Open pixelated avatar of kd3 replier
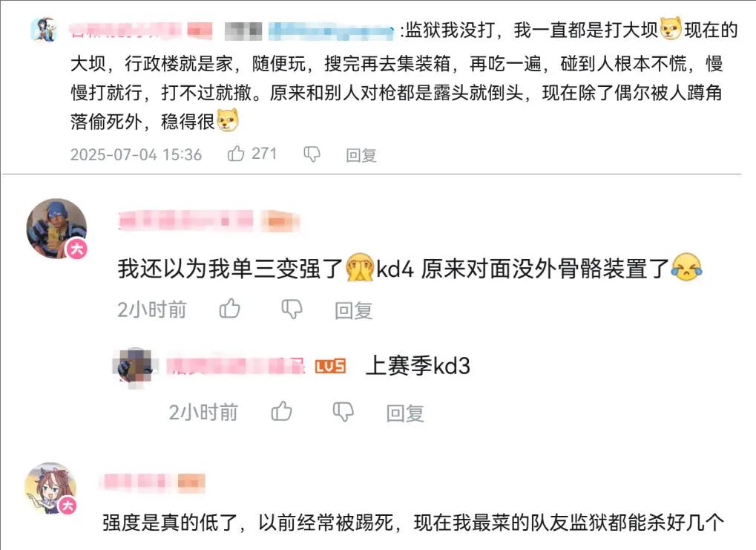The width and height of the screenshot is (756, 550). (134, 366)
